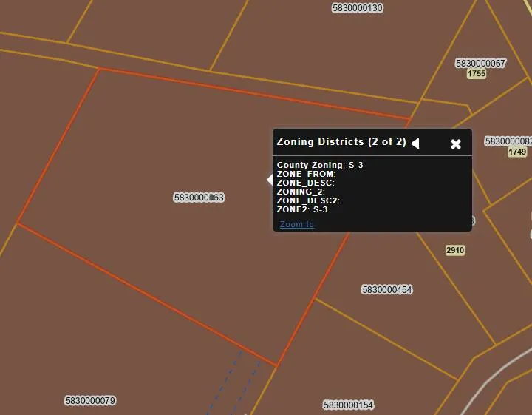Image resolution: width=532 pixels, height=415 pixels.
Task: Click the County Zoning S-3 field
Action: [319, 165]
